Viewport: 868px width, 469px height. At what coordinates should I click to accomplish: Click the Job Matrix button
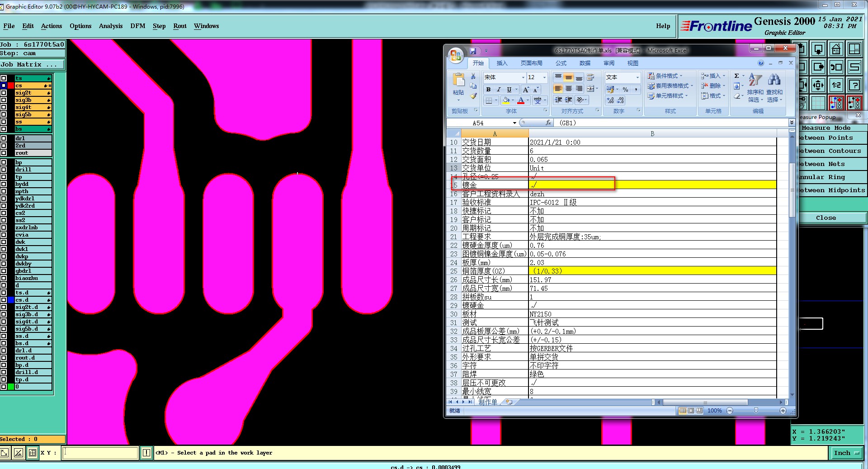(32, 65)
